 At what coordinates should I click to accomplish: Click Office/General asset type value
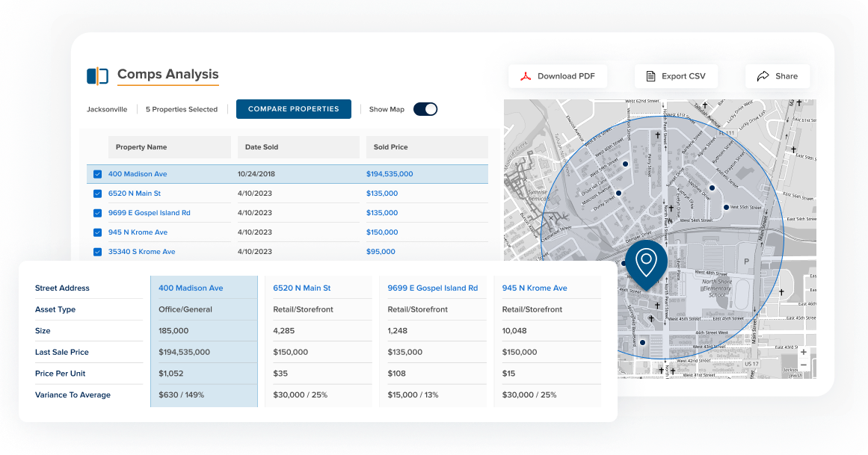click(185, 309)
